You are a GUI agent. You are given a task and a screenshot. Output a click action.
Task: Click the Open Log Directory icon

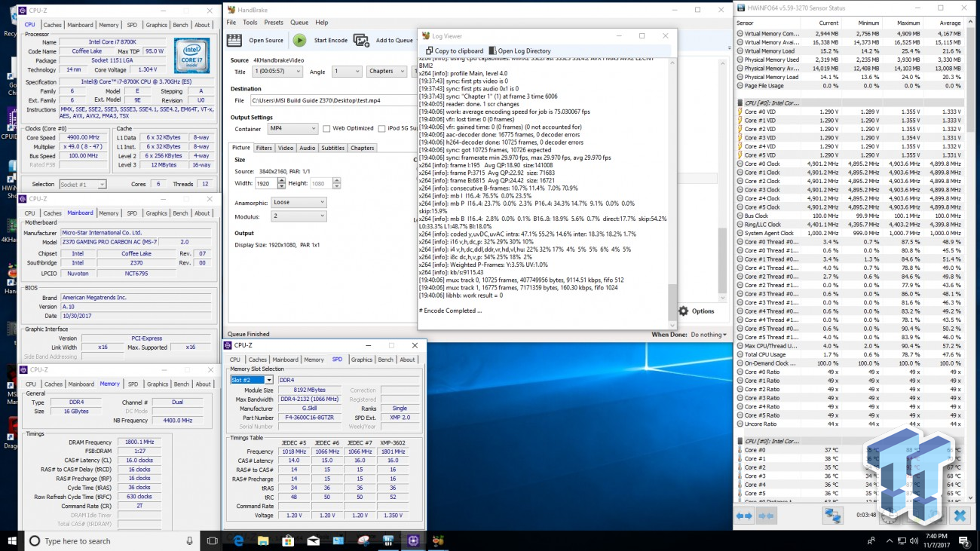tap(492, 51)
